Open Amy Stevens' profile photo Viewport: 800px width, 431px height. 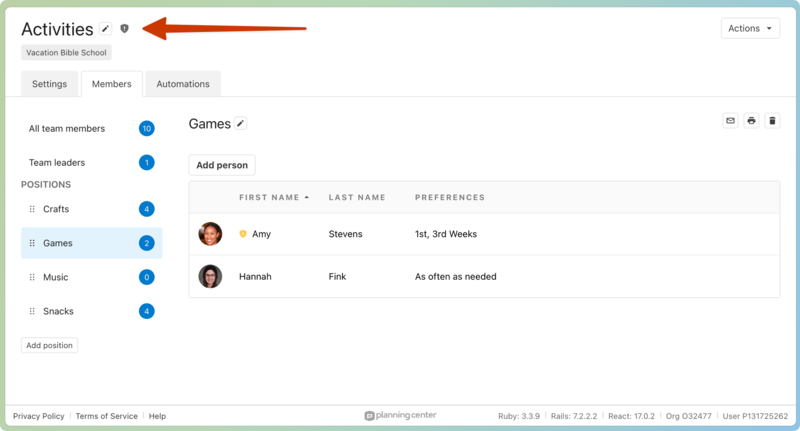210,234
